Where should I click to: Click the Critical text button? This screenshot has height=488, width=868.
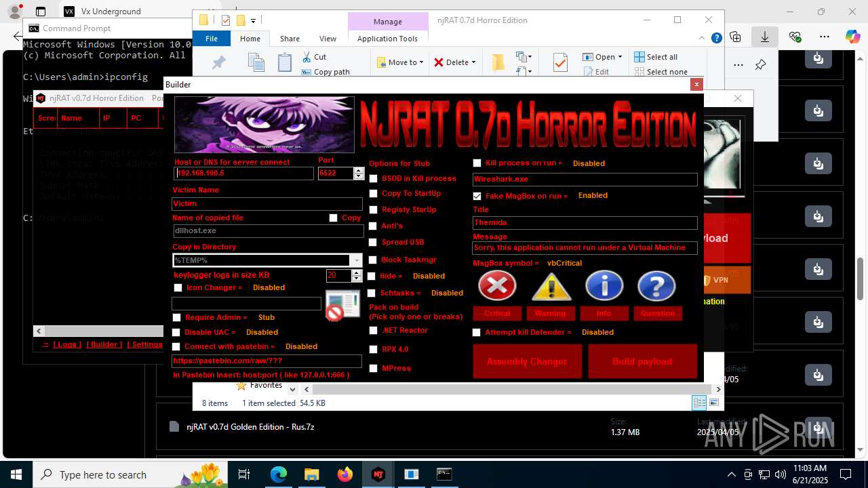[x=497, y=313]
